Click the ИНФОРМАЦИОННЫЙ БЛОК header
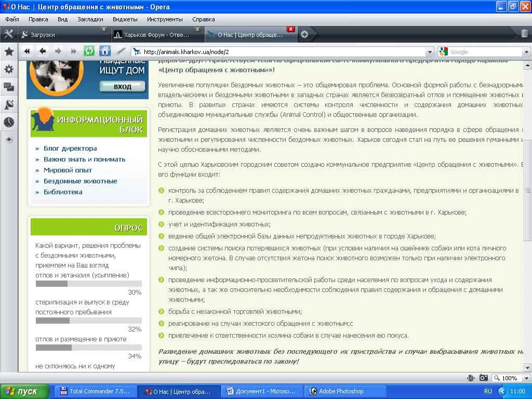This screenshot has width=532, height=399. 89,124
